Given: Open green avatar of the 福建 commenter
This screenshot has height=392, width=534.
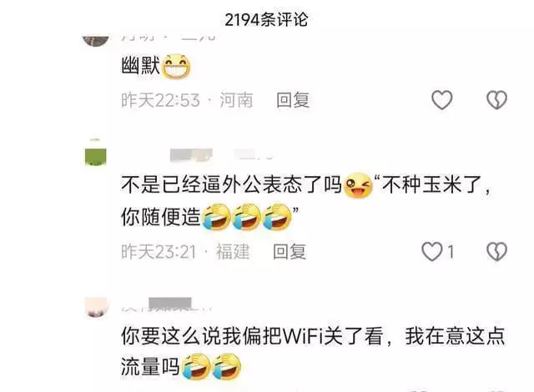Looking at the screenshot, I should (96, 153).
